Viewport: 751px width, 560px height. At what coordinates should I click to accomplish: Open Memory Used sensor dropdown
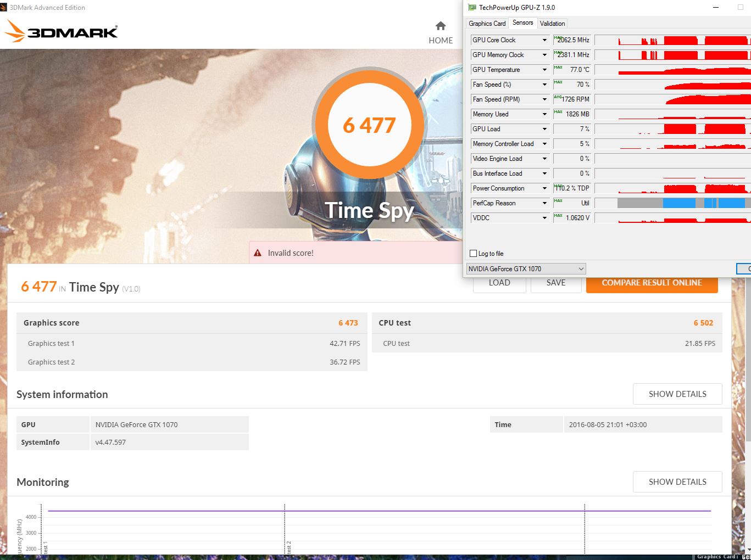coord(544,114)
